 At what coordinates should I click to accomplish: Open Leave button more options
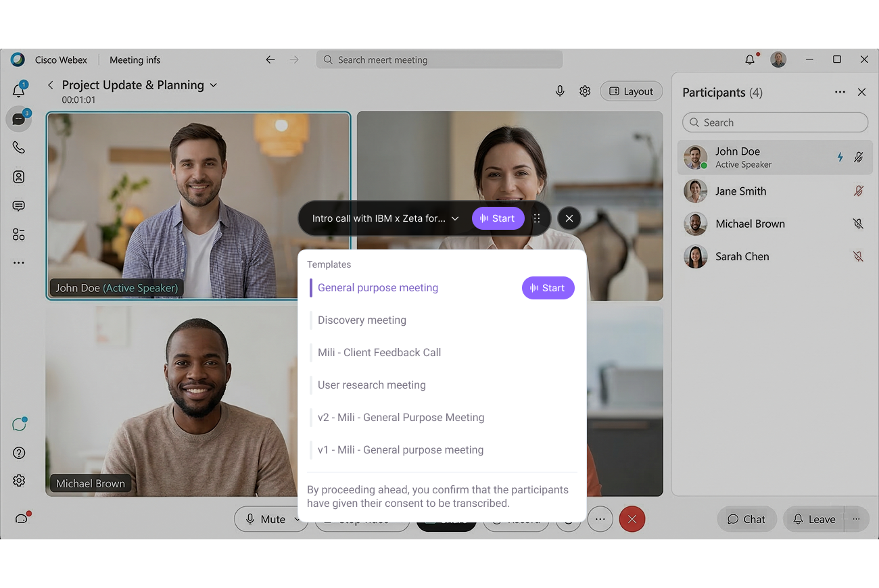[x=856, y=519]
